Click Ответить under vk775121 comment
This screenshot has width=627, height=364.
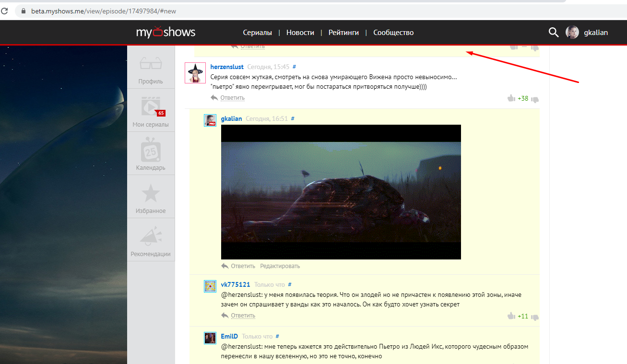point(243,316)
